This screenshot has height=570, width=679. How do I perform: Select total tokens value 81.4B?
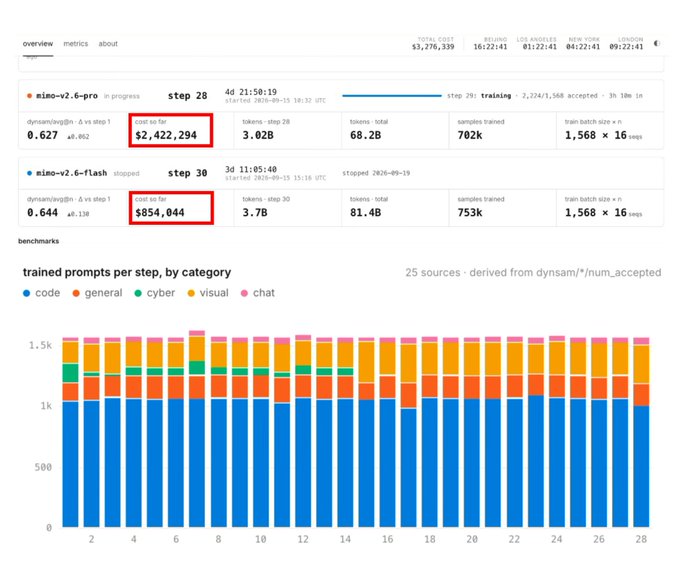tap(365, 213)
